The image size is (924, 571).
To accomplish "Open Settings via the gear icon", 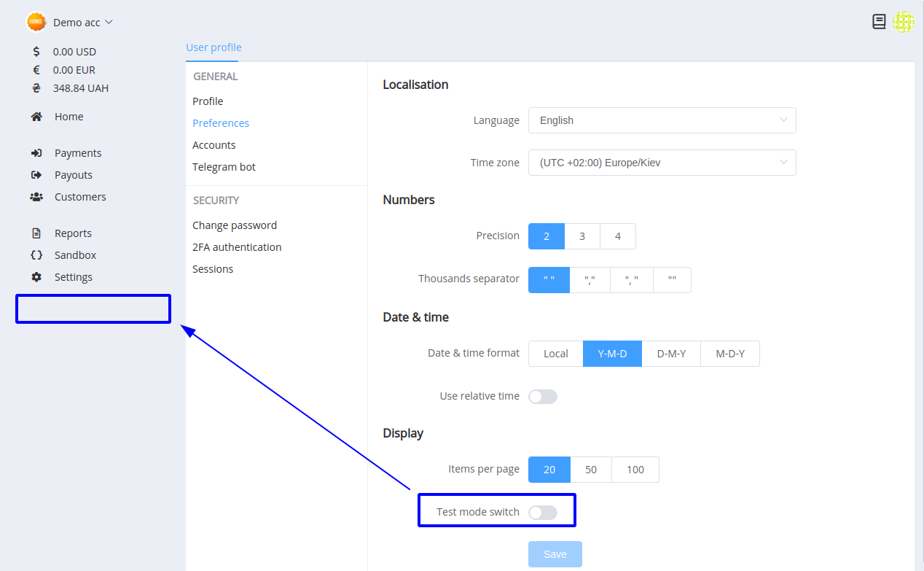I will 36,277.
